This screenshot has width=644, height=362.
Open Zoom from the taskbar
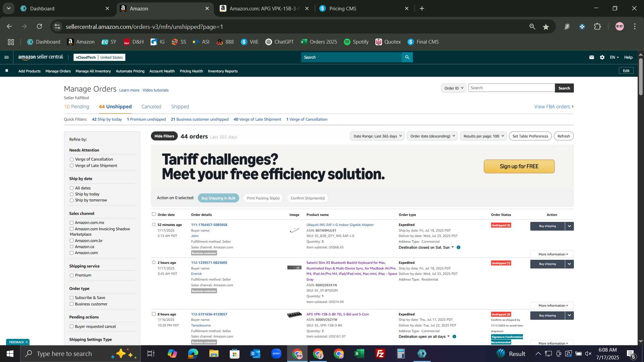[276, 354]
